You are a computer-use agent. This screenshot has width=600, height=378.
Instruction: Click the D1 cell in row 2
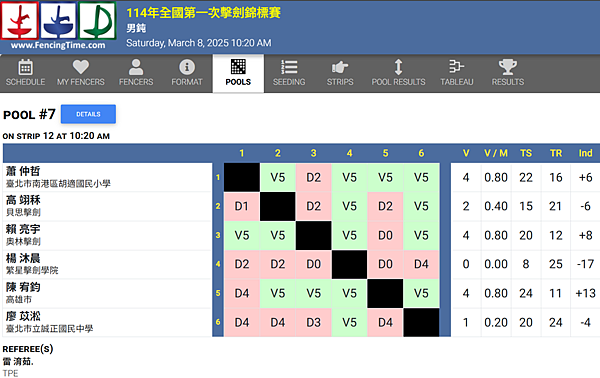pyautogui.click(x=242, y=206)
